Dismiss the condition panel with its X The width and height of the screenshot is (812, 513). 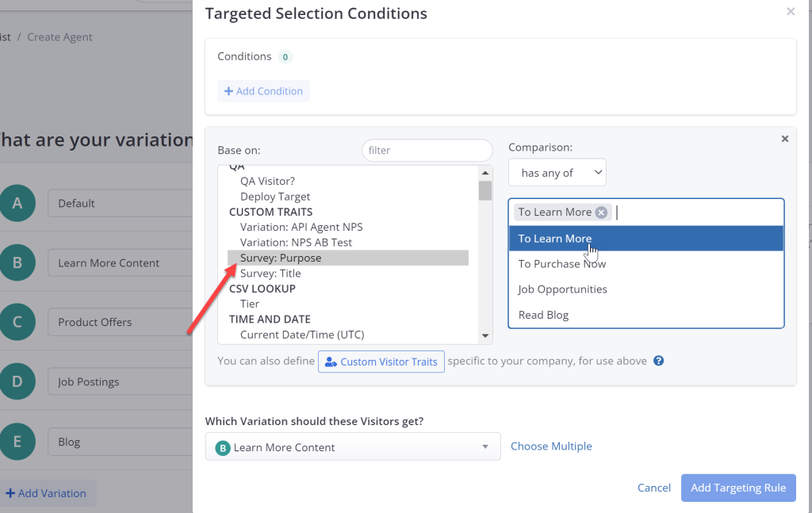point(785,139)
